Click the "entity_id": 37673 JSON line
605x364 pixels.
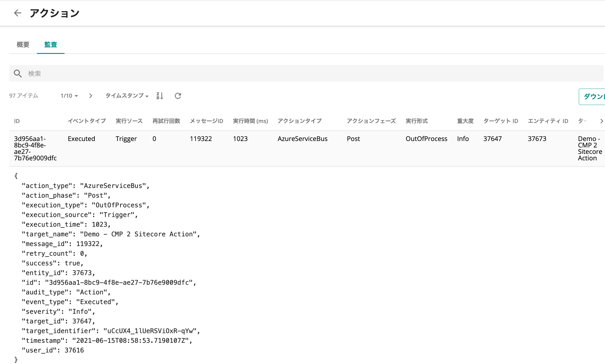pos(58,273)
